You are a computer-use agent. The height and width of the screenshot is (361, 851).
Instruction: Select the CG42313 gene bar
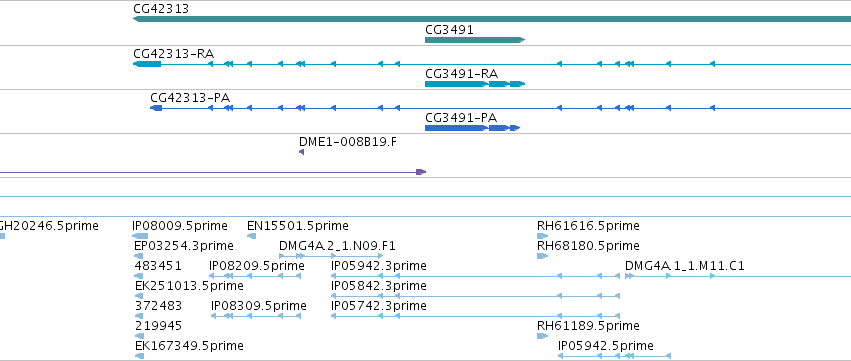[x=492, y=19]
